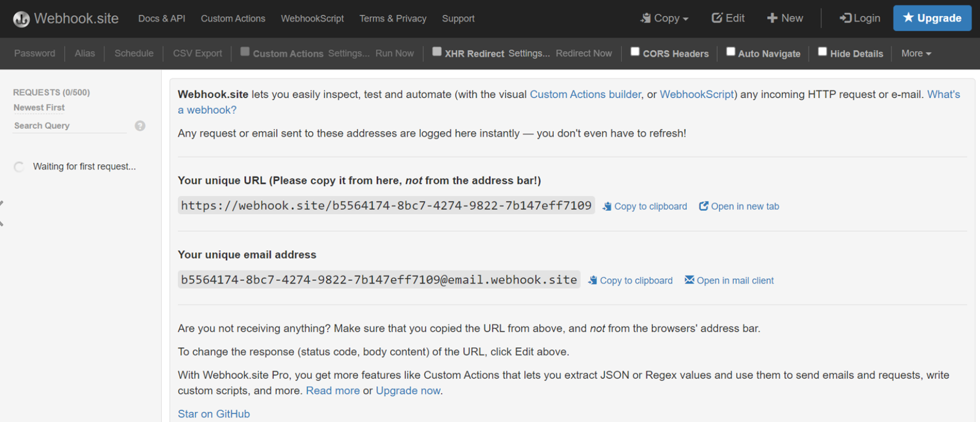
Task: Open Terms & Privacy
Action: coord(393,18)
